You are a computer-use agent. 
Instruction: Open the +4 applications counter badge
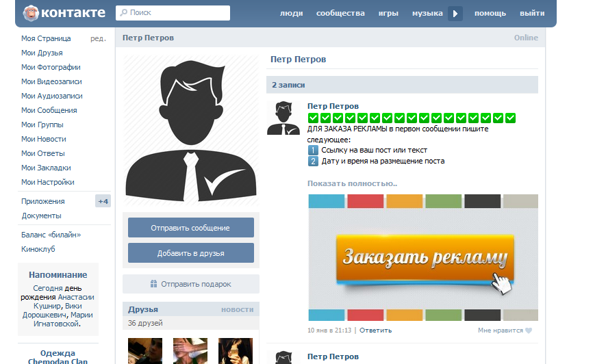(x=103, y=201)
